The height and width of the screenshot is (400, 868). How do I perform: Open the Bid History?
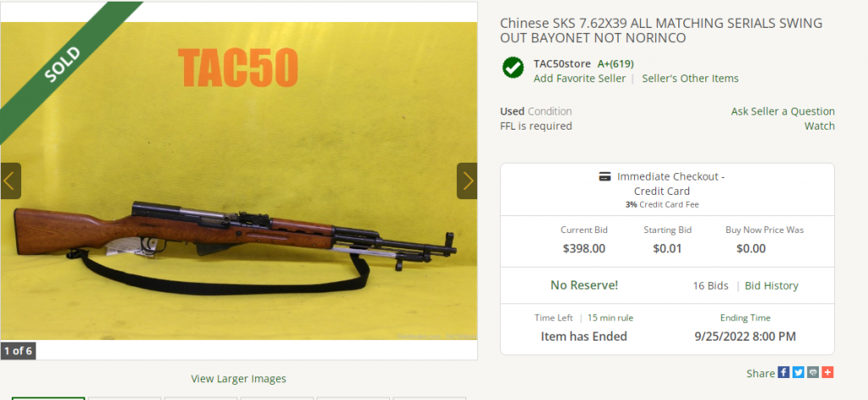[x=771, y=286]
